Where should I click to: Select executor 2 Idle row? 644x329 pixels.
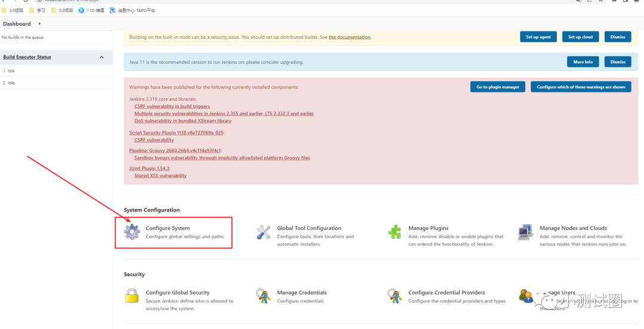pos(56,83)
